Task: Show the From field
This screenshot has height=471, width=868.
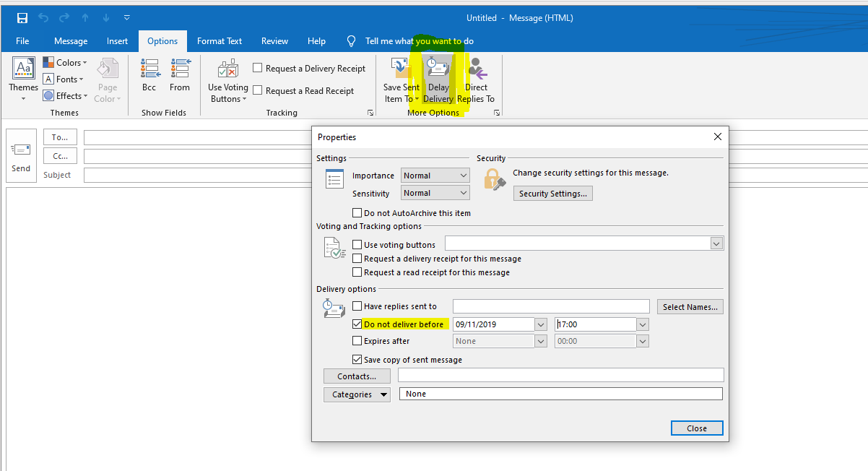Action: pyautogui.click(x=180, y=75)
